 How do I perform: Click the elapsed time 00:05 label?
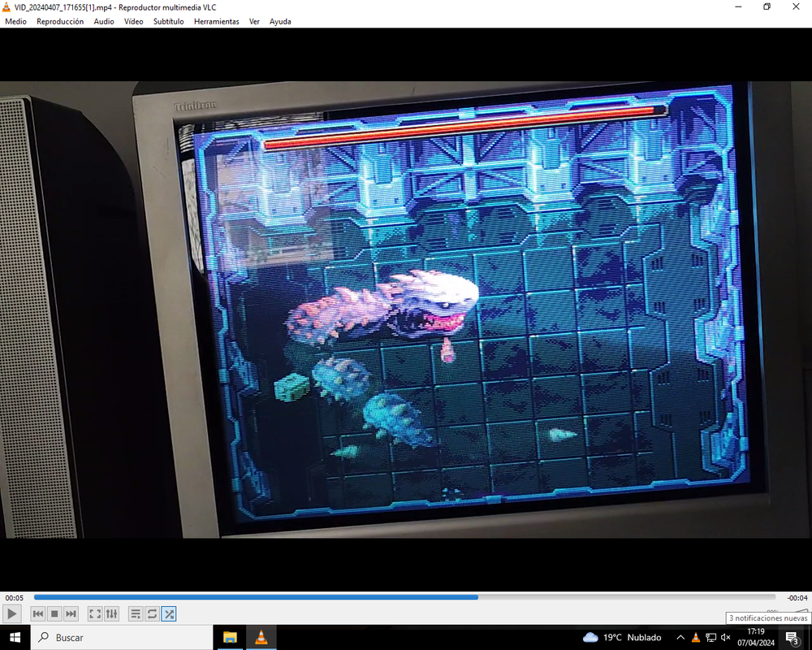(14, 598)
